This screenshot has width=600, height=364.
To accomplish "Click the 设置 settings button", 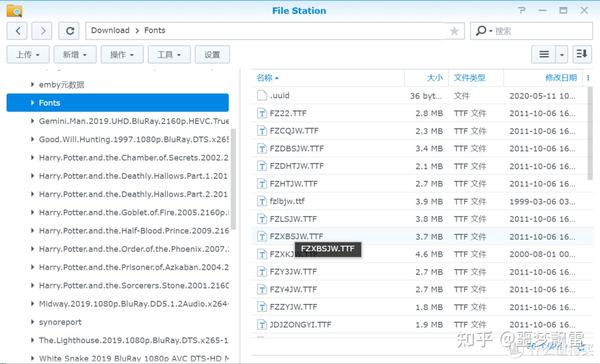I will (x=212, y=55).
